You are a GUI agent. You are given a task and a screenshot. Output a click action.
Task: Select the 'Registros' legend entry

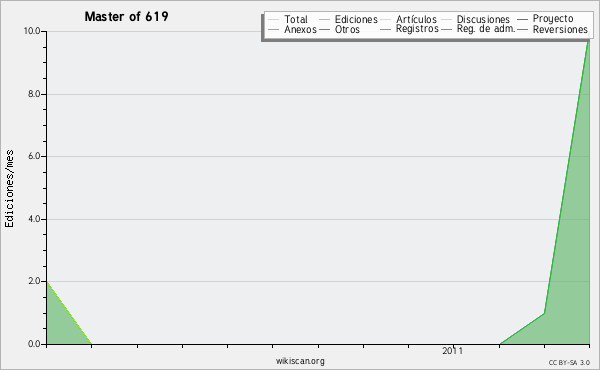click(417, 29)
